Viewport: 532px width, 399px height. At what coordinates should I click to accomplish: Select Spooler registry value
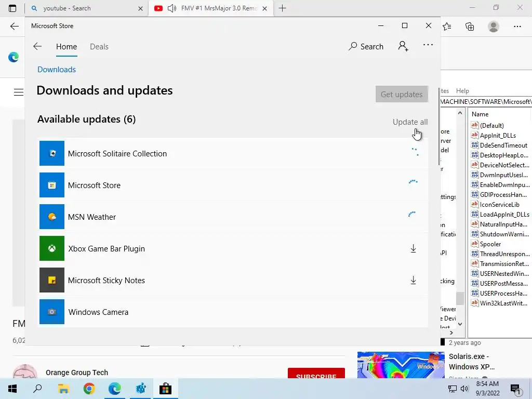[490, 244]
